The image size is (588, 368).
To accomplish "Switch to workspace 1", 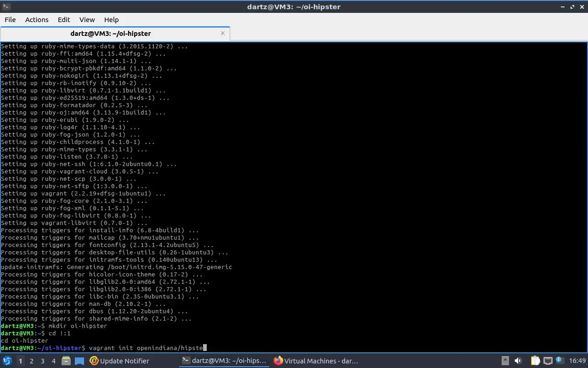I will point(20,361).
